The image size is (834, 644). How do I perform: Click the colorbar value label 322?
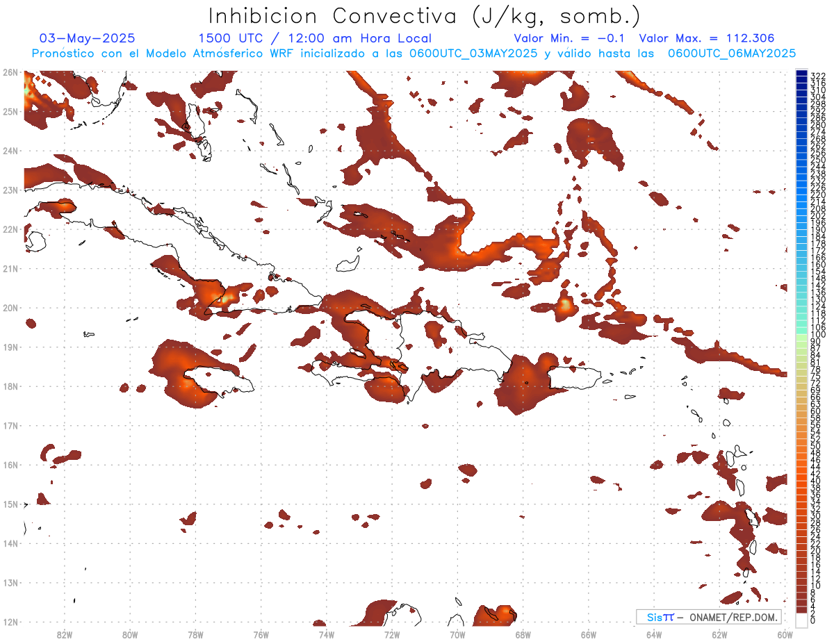click(817, 75)
